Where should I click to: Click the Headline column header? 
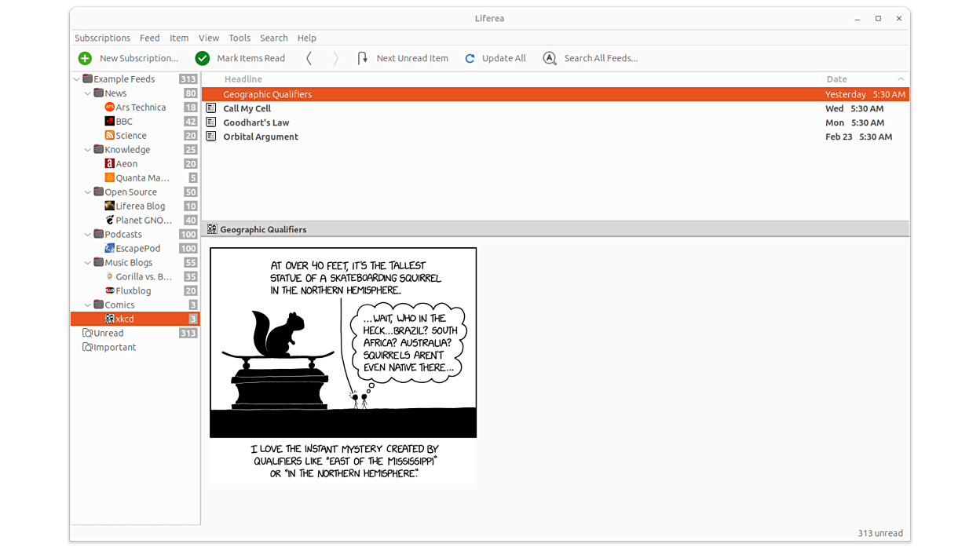(x=243, y=79)
